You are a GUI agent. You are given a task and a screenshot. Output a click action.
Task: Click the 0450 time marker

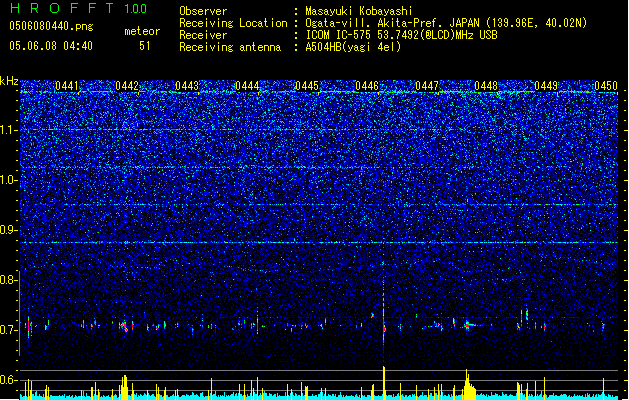point(606,86)
